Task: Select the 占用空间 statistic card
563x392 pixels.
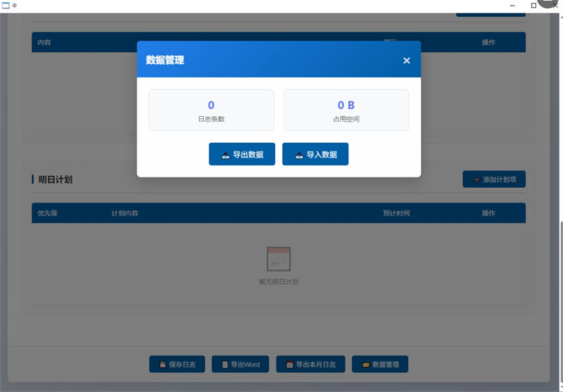Action: pos(346,110)
